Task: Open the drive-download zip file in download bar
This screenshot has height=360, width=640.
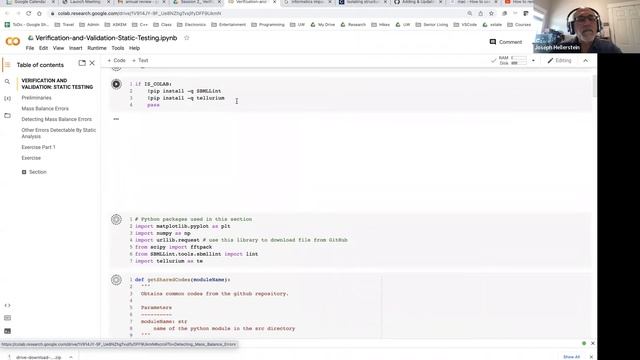Action: pos(38,357)
